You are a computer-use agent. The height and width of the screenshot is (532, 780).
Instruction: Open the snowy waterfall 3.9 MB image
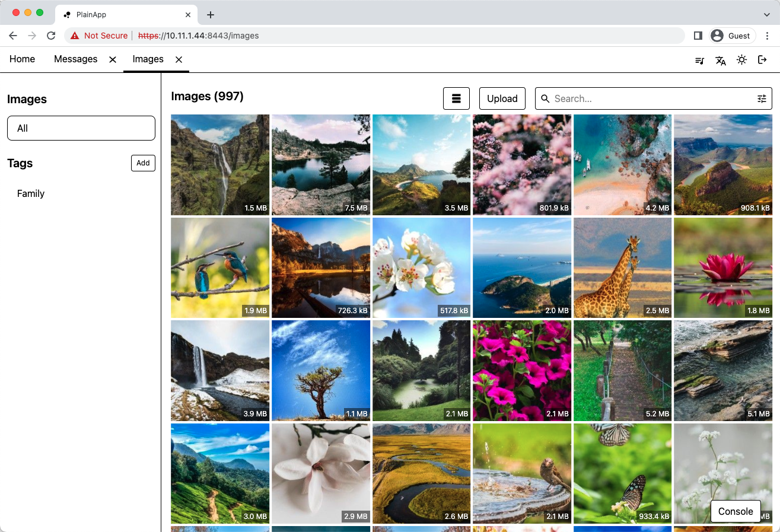pos(220,371)
